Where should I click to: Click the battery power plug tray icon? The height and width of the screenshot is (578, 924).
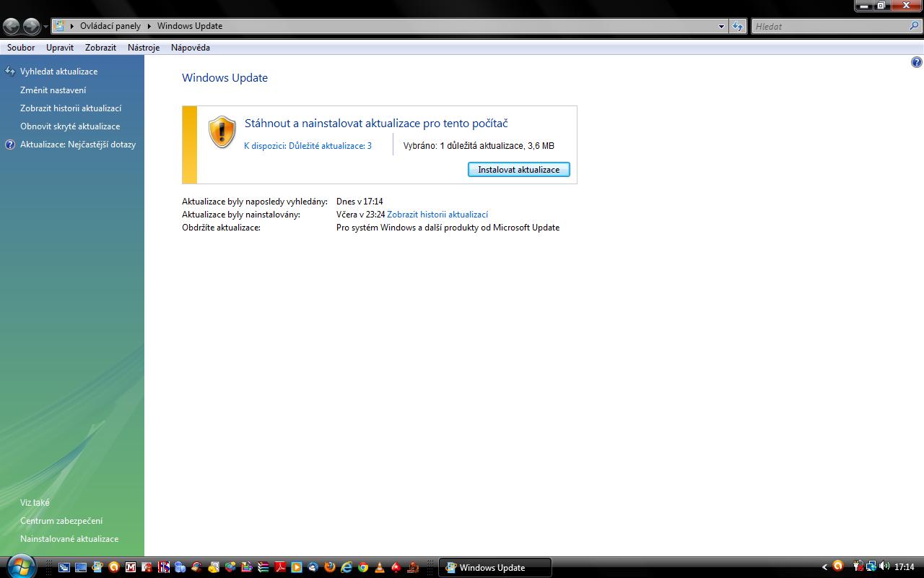tap(859, 566)
